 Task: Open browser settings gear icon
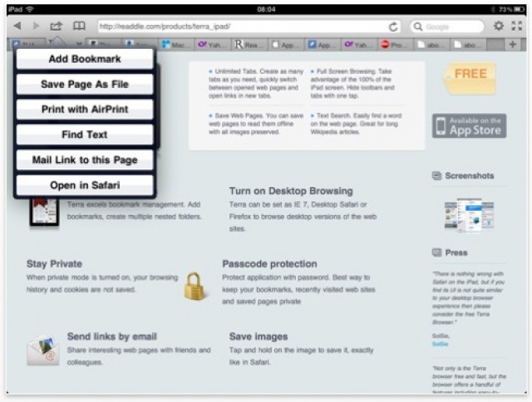click(498, 27)
